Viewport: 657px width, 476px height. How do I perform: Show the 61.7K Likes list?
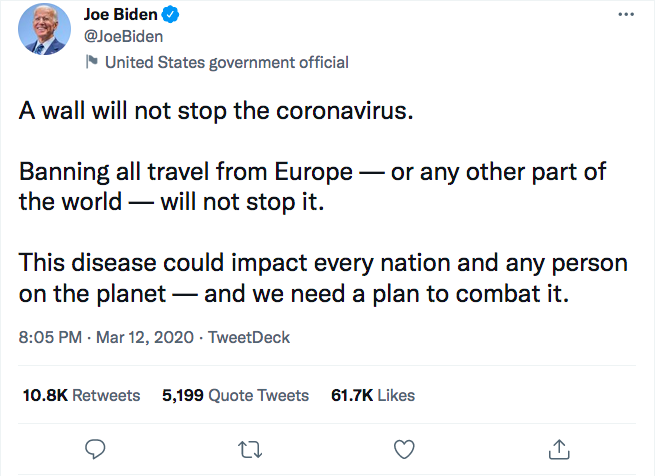click(x=372, y=395)
